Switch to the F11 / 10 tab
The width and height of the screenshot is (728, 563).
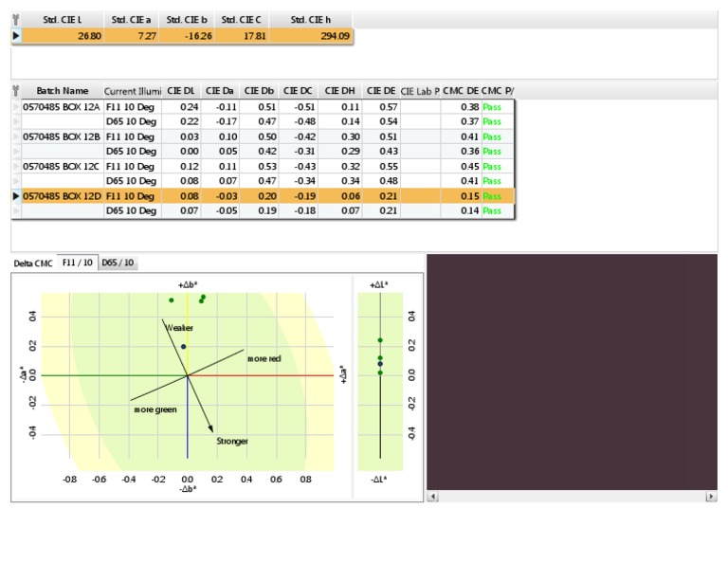click(x=77, y=263)
